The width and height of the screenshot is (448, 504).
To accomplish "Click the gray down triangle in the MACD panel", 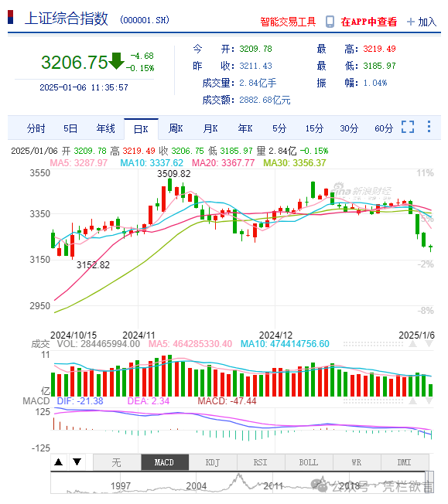I will click(x=429, y=401).
